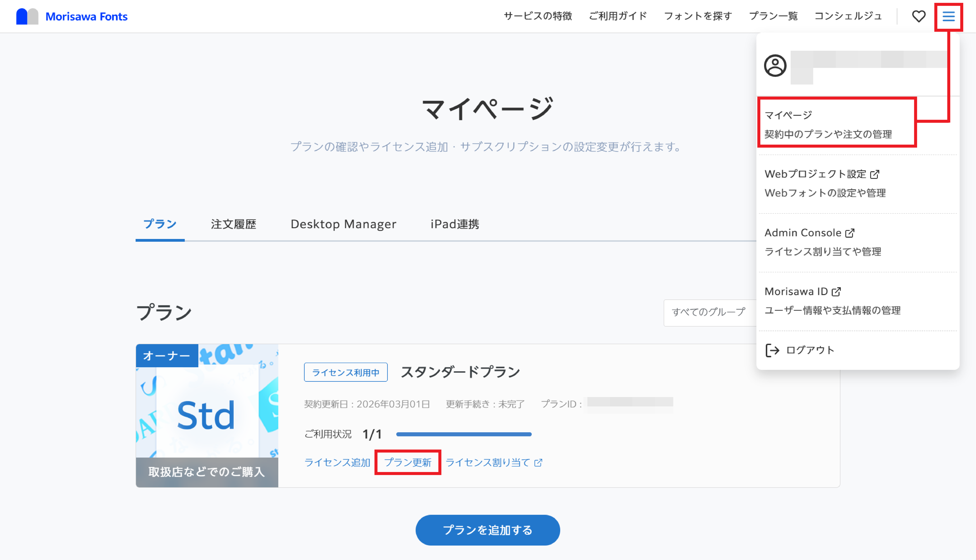Open コンシェルジュ in the top navigation

click(848, 16)
